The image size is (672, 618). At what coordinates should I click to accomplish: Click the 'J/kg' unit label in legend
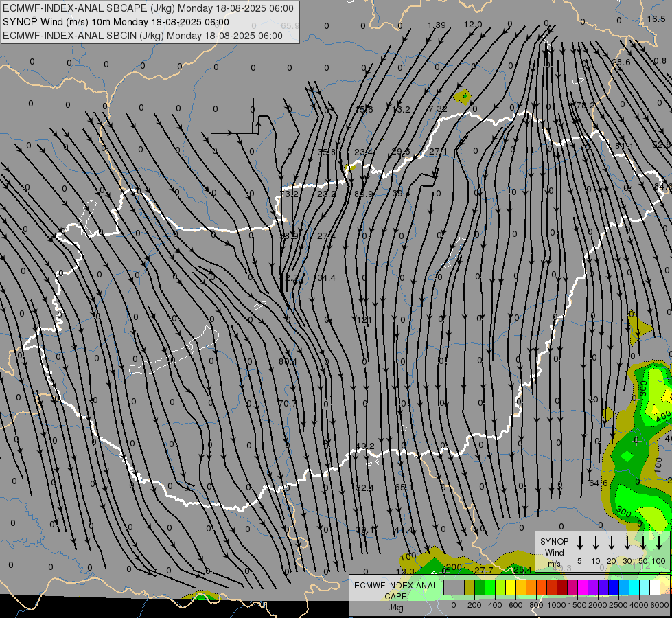395,608
